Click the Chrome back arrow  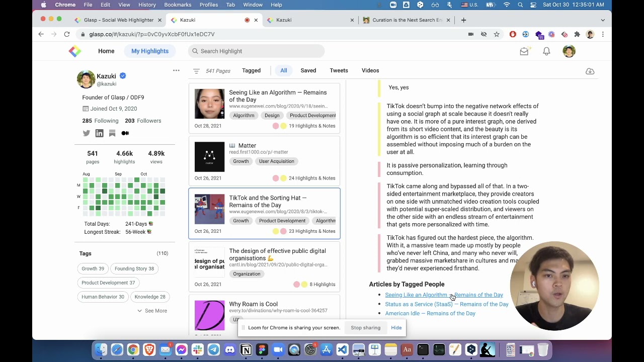(41, 34)
